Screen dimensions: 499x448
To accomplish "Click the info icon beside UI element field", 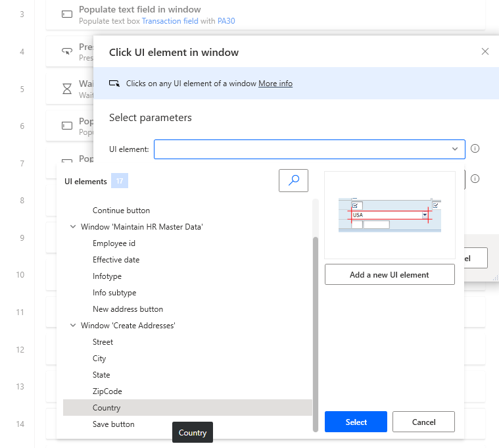I will 475,149.
